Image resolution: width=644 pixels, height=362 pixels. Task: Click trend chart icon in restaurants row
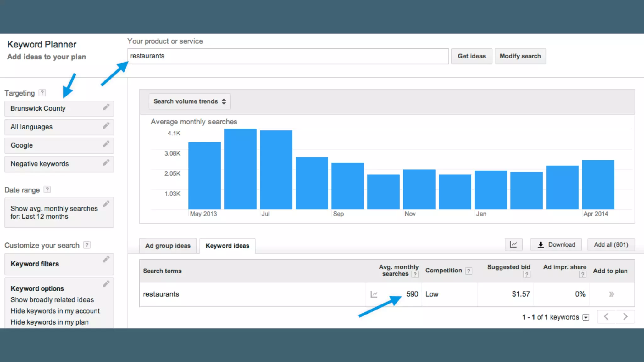[x=374, y=294]
